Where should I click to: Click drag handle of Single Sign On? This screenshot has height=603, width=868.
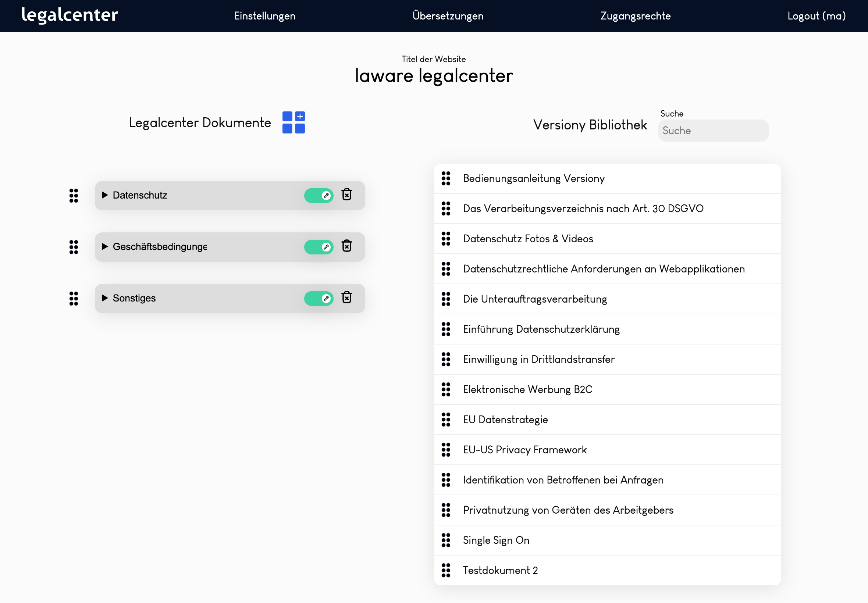[x=446, y=540]
